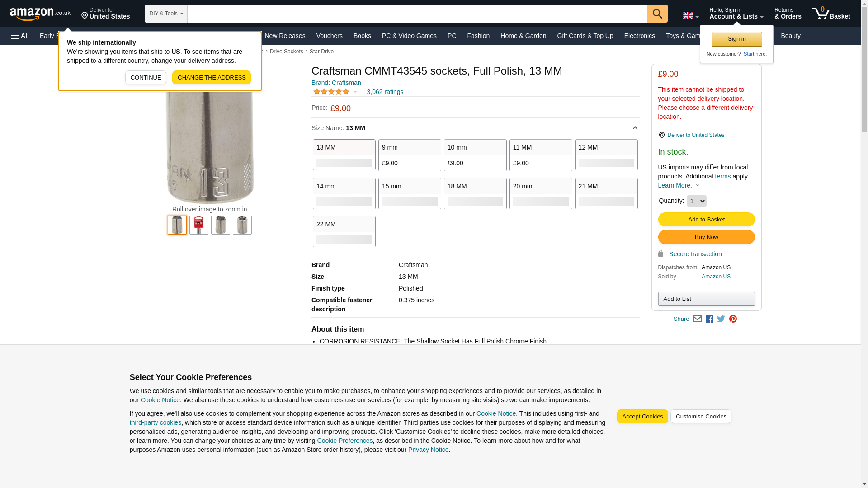Viewport: 868px width, 488px height.
Task: Open the Vouchers nav item
Action: tap(329, 36)
